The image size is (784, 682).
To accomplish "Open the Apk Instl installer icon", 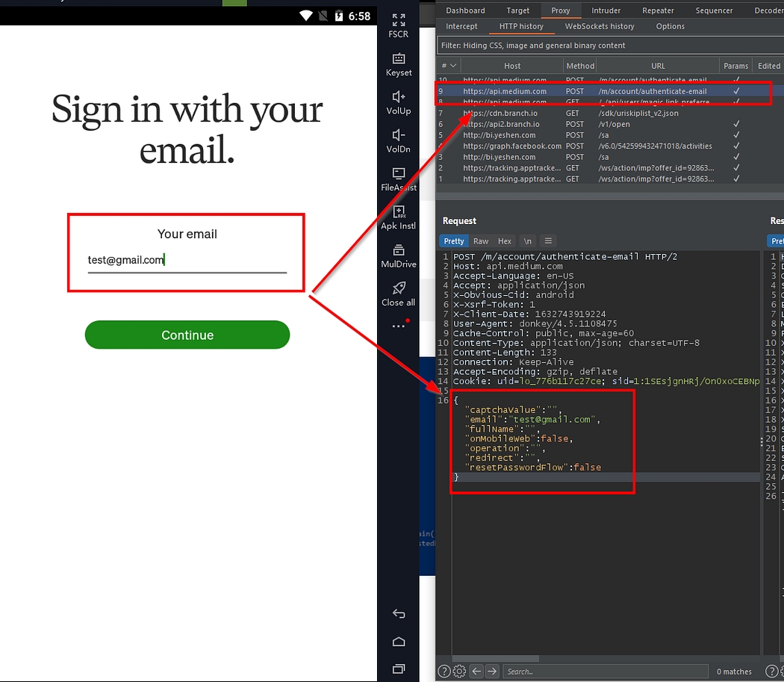I will pos(399,212).
